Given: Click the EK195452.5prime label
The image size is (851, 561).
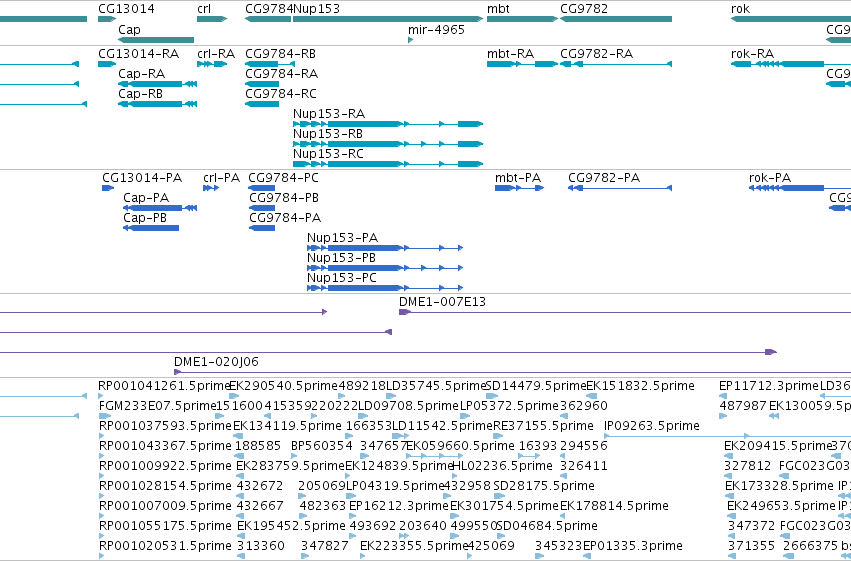Looking at the screenshot, I should 291,526.
